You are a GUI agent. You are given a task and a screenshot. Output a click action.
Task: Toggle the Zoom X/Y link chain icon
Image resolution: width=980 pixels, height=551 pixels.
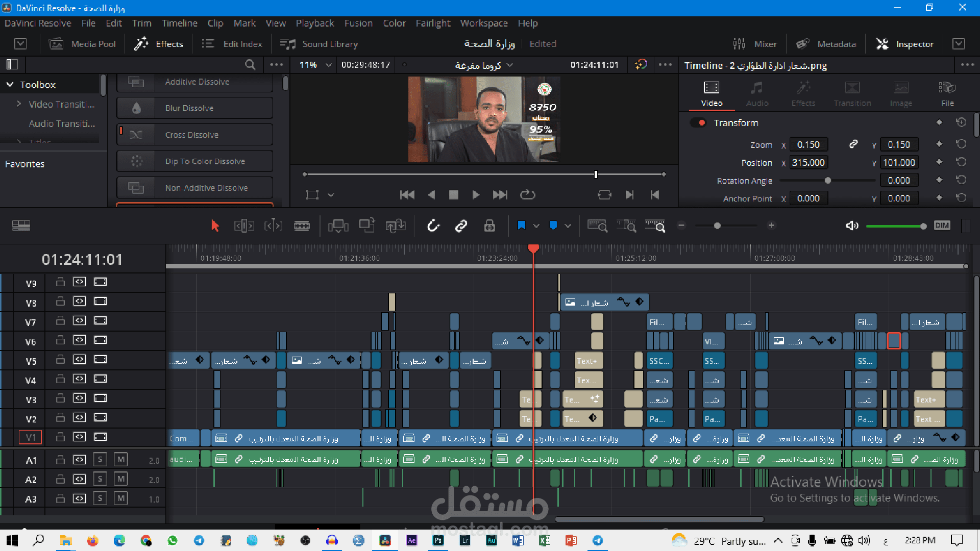pos(853,144)
